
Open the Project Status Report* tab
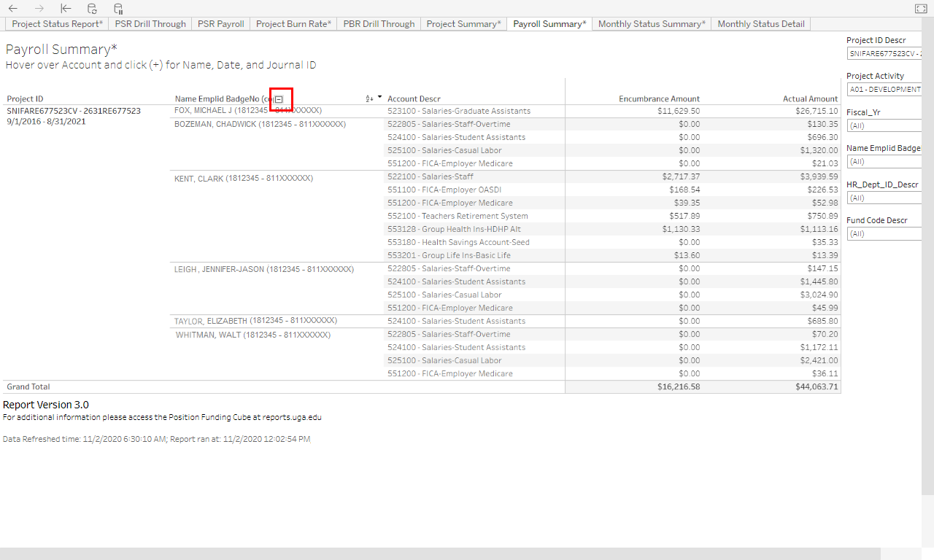click(57, 24)
